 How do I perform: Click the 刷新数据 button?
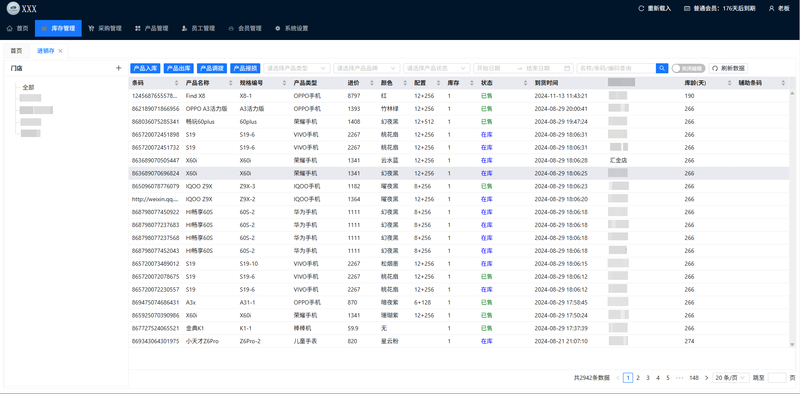coord(728,68)
